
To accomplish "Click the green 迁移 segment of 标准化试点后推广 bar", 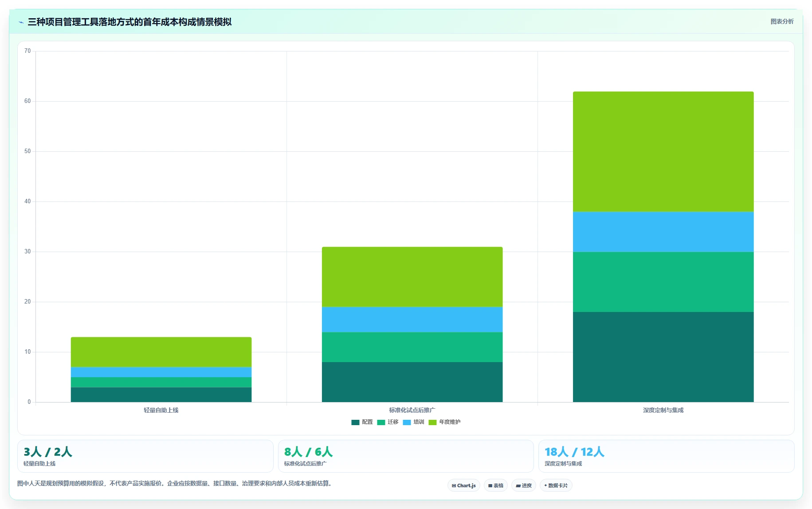I will click(412, 347).
